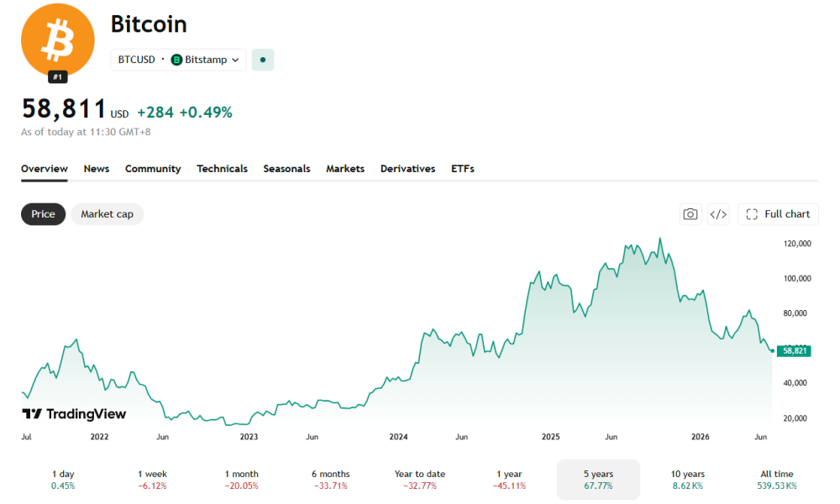This screenshot has width=840, height=504.
Task: Click the #1 rank badge
Action: click(x=58, y=77)
